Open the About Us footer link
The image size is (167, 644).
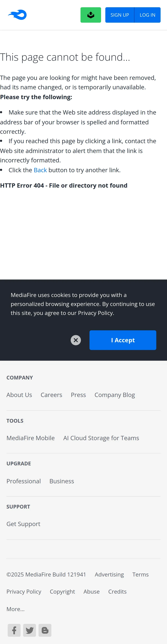(19, 395)
